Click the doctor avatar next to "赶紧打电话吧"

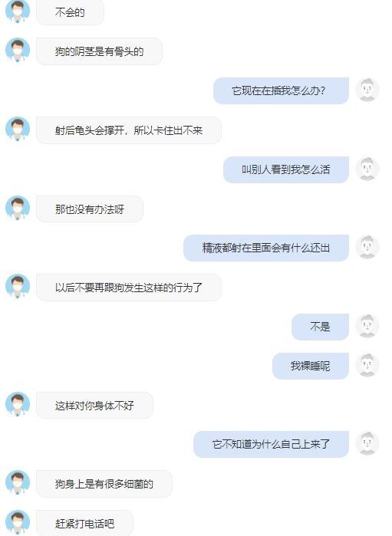[x=18, y=522]
